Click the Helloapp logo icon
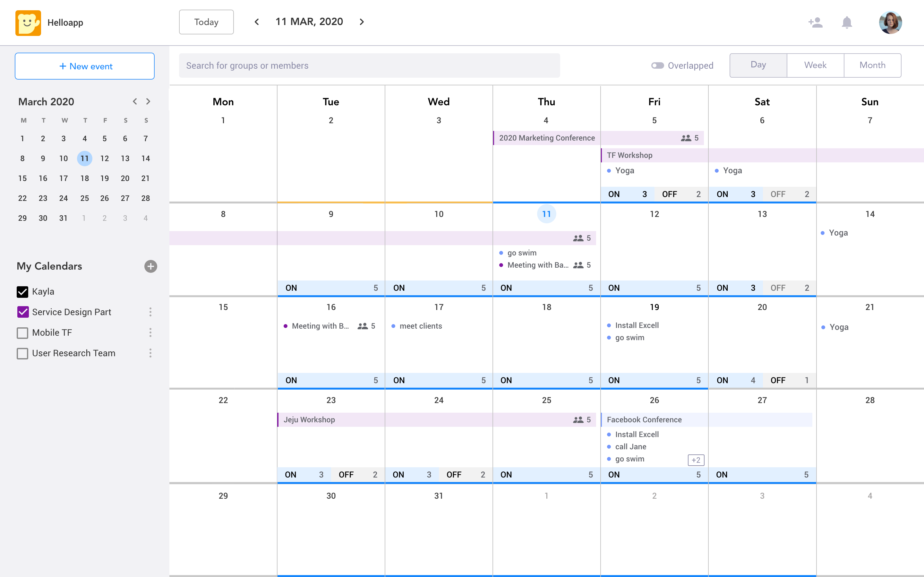This screenshot has width=924, height=577. click(x=28, y=23)
